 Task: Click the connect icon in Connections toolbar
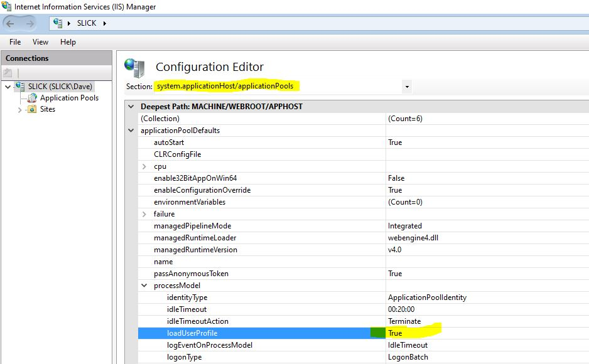[x=8, y=73]
